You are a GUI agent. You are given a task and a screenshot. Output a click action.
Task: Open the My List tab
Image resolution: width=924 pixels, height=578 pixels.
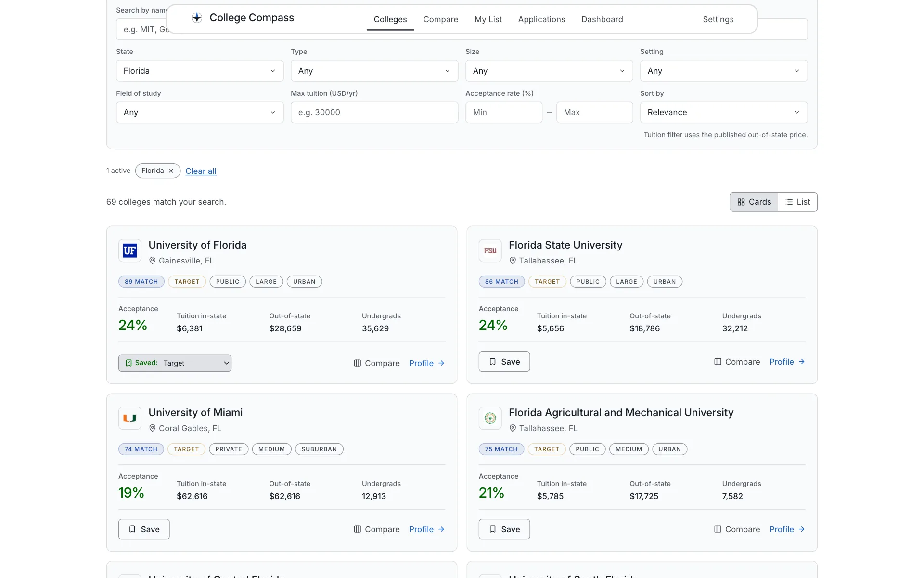click(488, 19)
